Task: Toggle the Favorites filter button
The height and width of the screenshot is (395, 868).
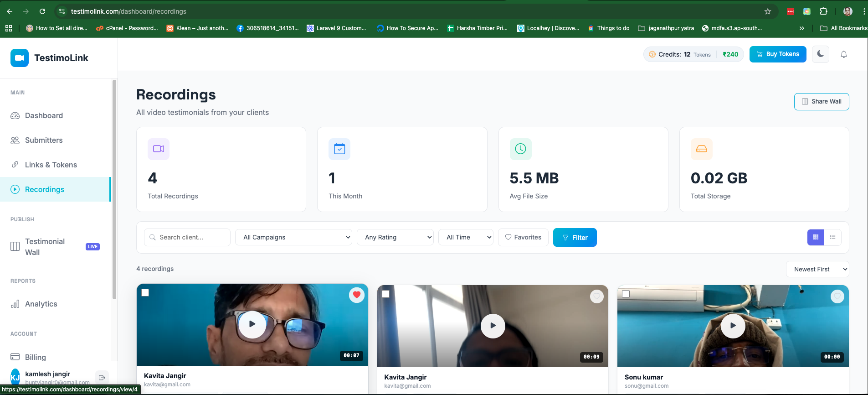Action: coord(523,237)
